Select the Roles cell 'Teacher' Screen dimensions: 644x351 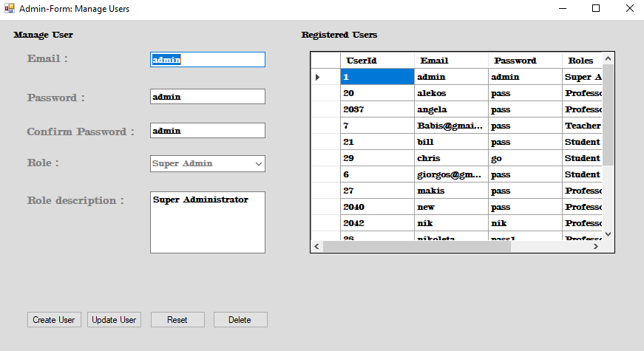pos(582,126)
